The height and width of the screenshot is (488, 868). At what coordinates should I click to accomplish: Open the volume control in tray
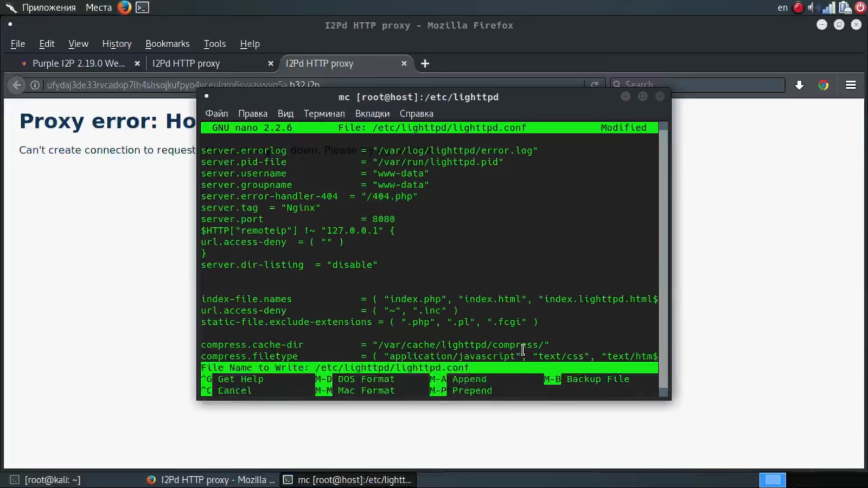coord(813,8)
